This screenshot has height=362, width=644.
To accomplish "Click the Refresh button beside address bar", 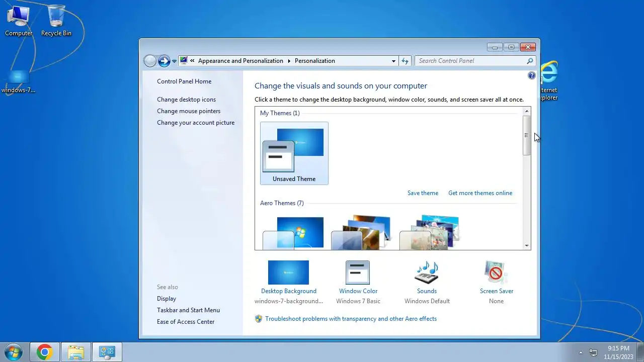I will click(x=405, y=61).
